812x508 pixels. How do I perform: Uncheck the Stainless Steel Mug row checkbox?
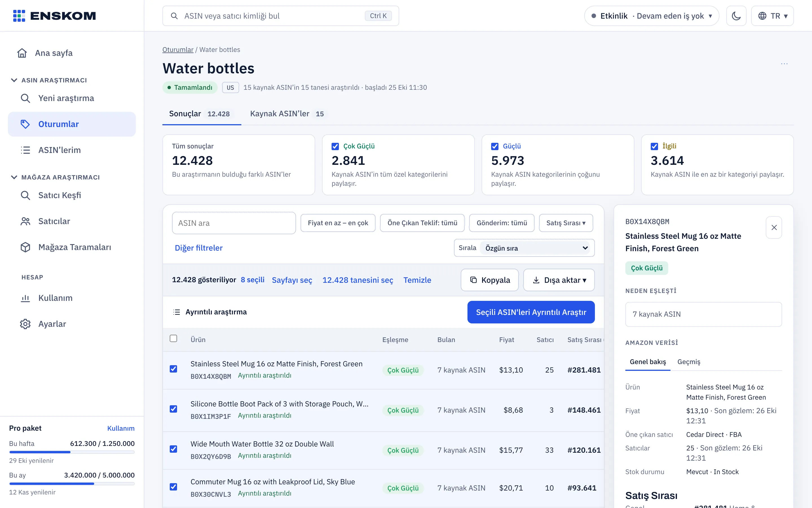[x=173, y=369]
